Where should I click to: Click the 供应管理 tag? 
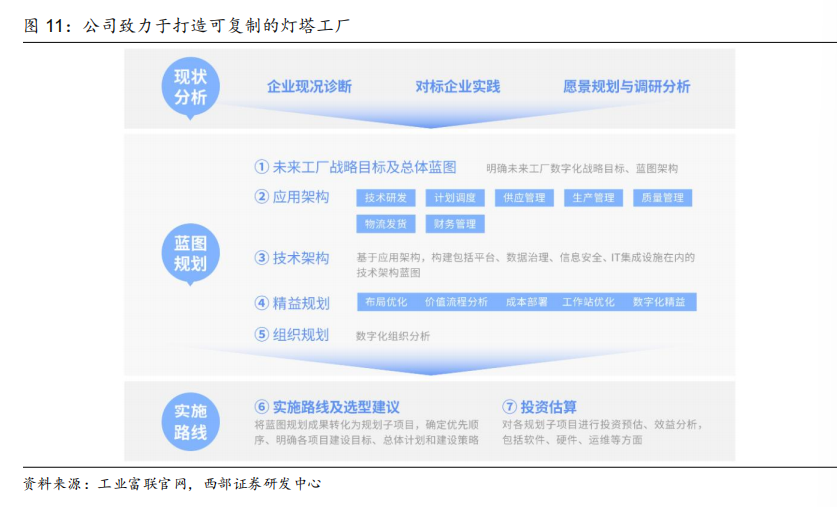point(524,198)
